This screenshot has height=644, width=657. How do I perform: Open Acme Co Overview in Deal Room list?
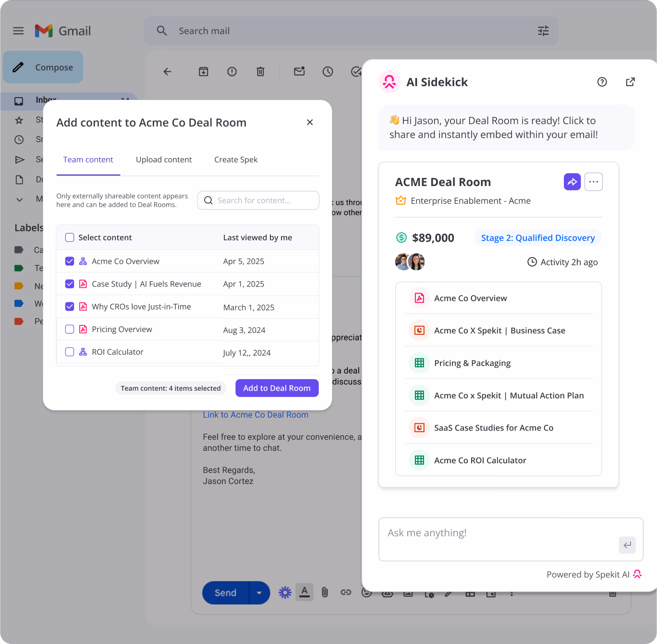[499, 298]
